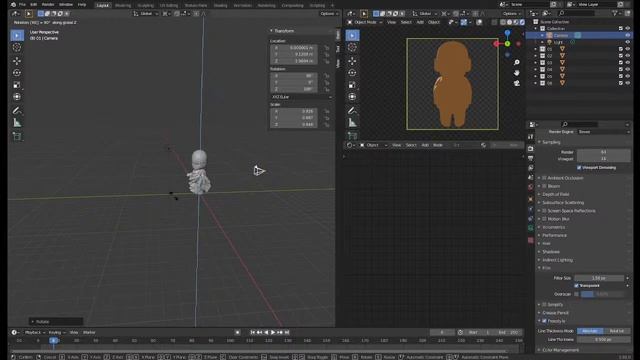Toggle visibility of Camera in outliner
Screen dimensions: 640x360
click(628, 36)
